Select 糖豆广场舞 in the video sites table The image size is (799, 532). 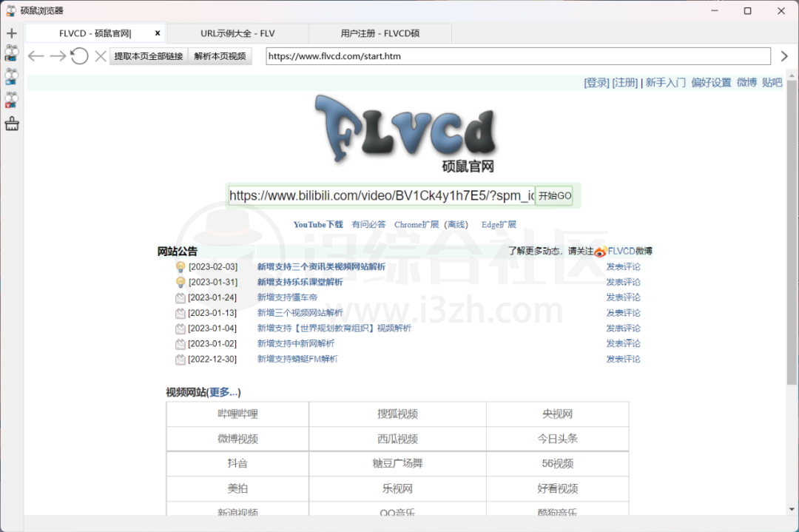(x=397, y=463)
